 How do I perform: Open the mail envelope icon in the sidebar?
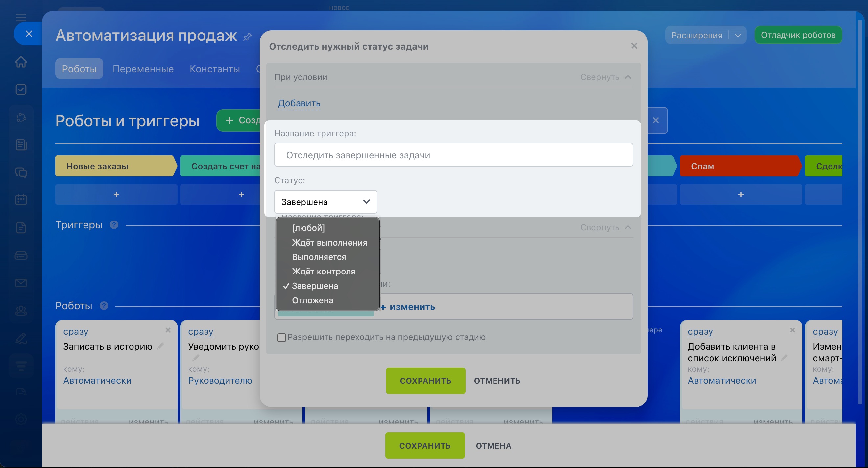click(x=21, y=283)
